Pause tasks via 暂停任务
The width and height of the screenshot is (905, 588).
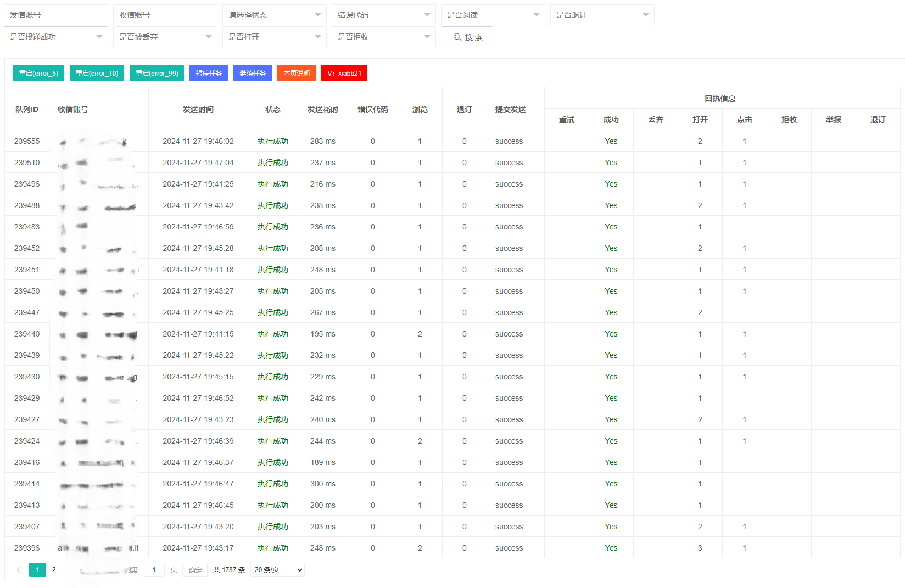[209, 73]
